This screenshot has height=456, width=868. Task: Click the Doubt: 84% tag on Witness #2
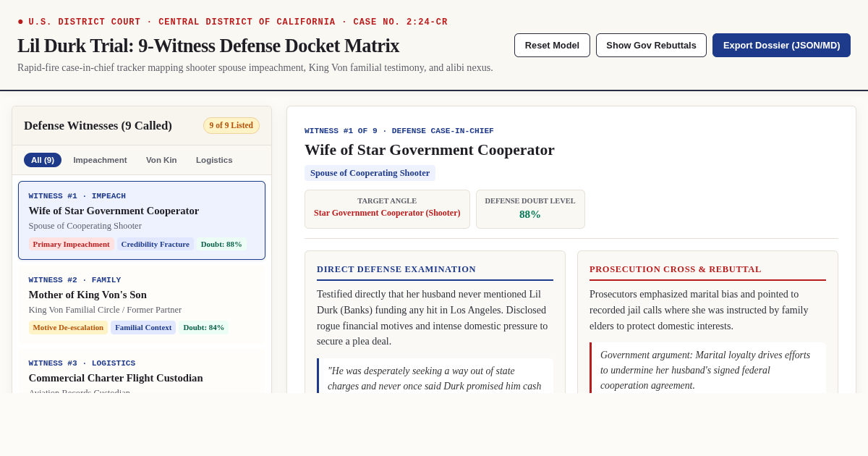pyautogui.click(x=204, y=327)
